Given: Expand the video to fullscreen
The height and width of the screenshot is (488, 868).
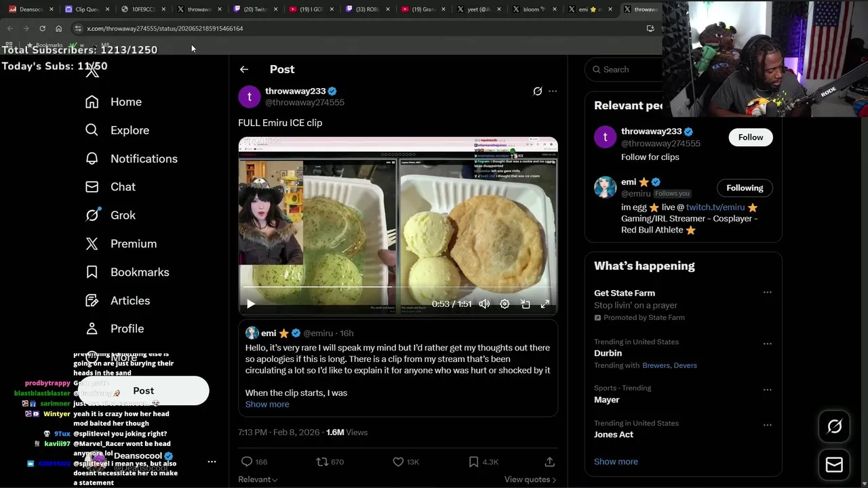Looking at the screenshot, I should [545, 304].
